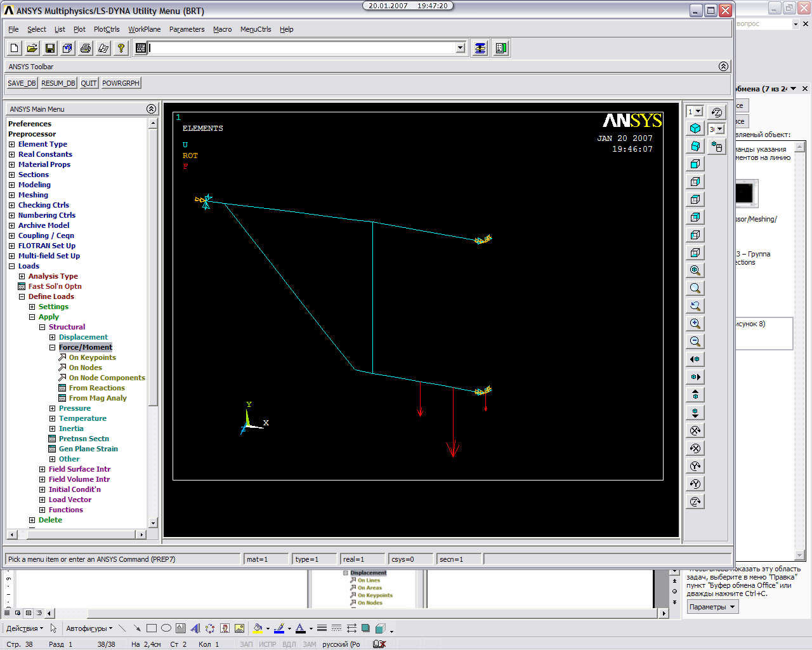Expand the Displacement tree node

(x=52, y=337)
